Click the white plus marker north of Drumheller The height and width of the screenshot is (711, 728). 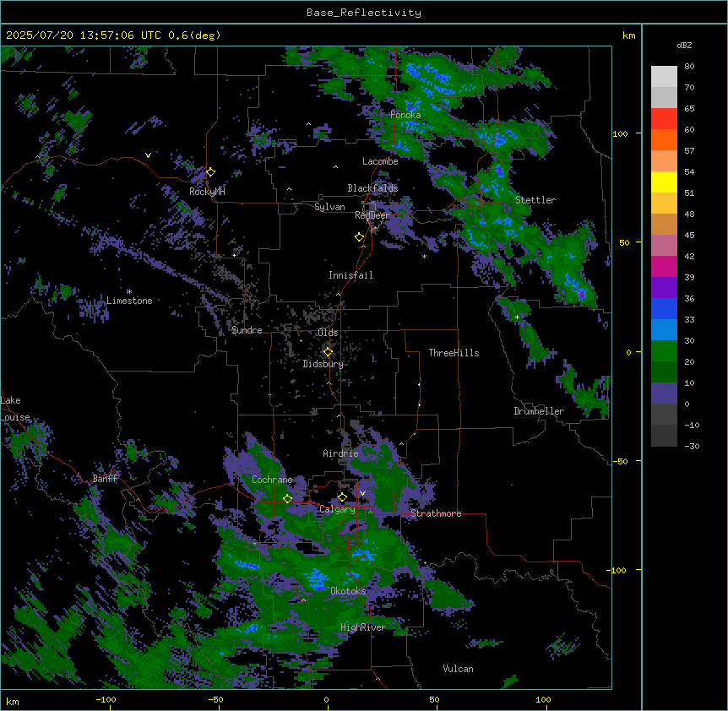pos(517,317)
